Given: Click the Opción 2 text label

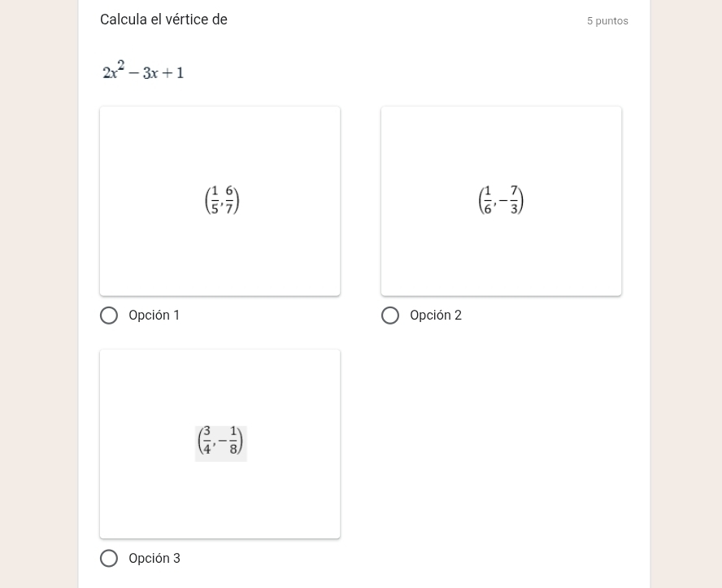Looking at the screenshot, I should pyautogui.click(x=436, y=316).
